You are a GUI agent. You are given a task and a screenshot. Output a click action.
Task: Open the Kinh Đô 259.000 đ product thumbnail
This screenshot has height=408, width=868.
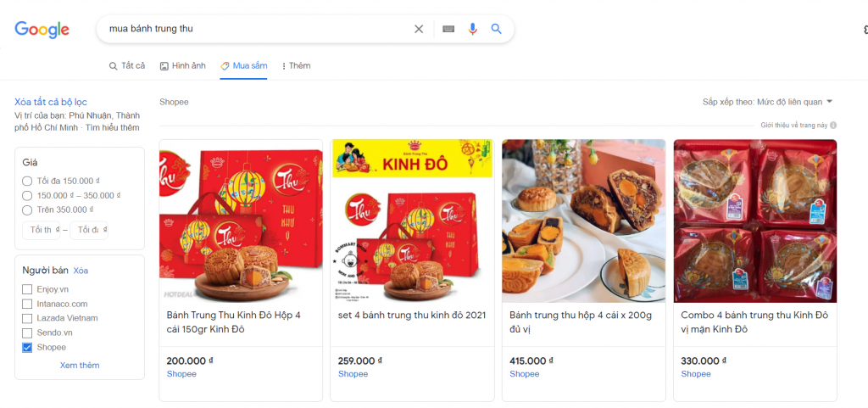[x=412, y=221]
